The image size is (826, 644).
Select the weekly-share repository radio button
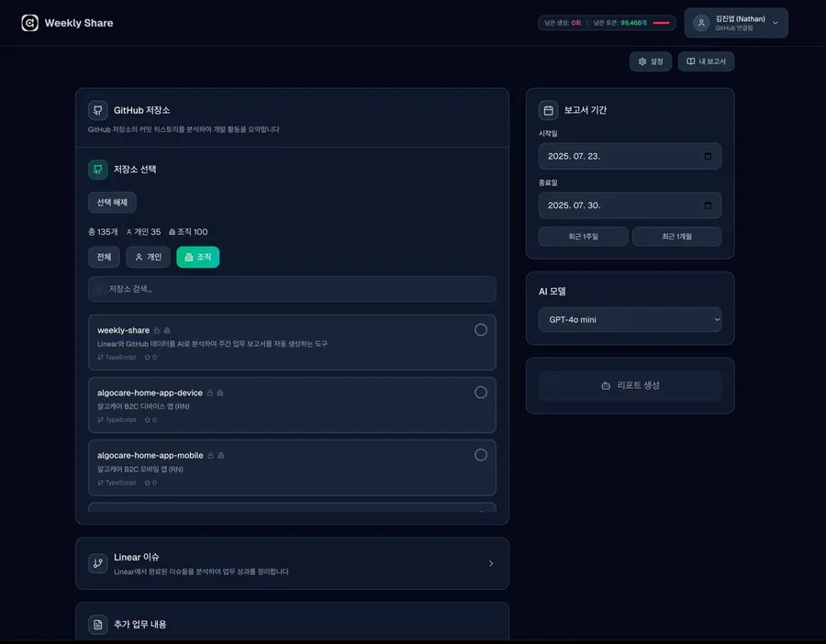click(x=480, y=330)
